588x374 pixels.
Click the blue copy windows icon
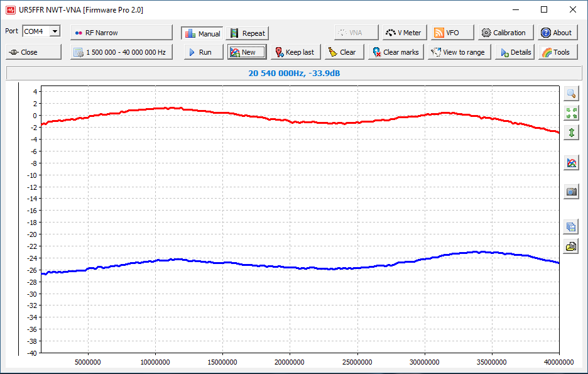(x=571, y=226)
